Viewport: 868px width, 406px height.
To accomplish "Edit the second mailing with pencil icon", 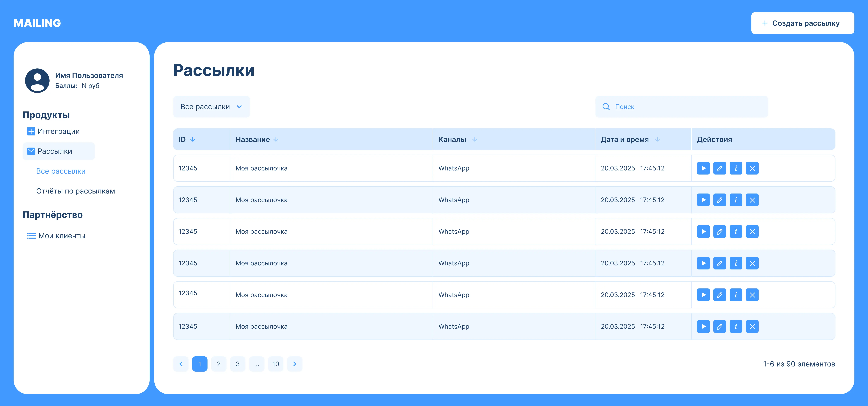I will (719, 200).
